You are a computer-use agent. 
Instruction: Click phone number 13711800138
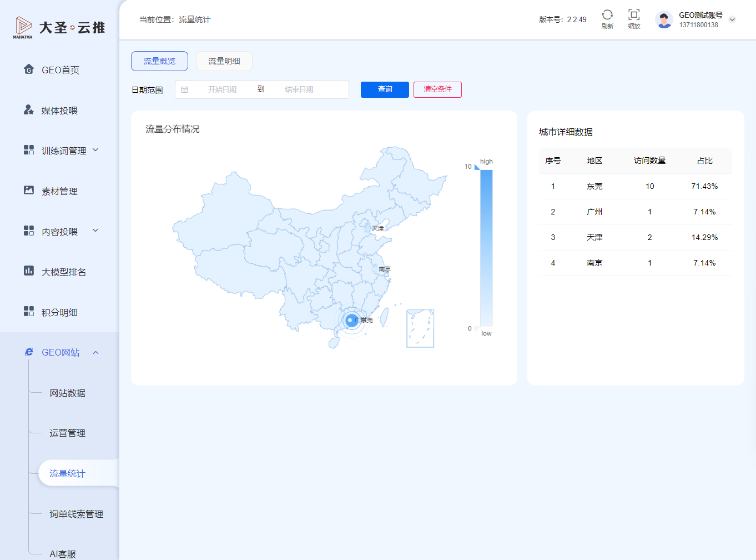pos(699,25)
